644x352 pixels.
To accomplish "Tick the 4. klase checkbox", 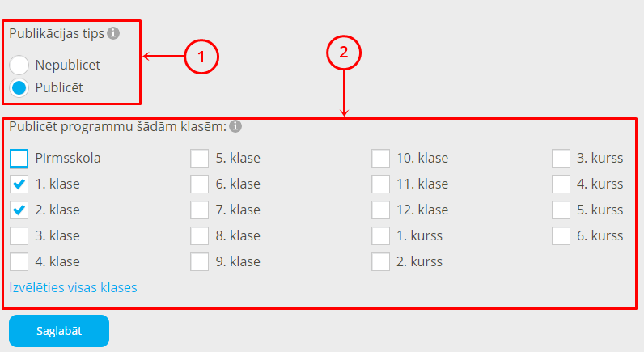I will [x=19, y=261].
